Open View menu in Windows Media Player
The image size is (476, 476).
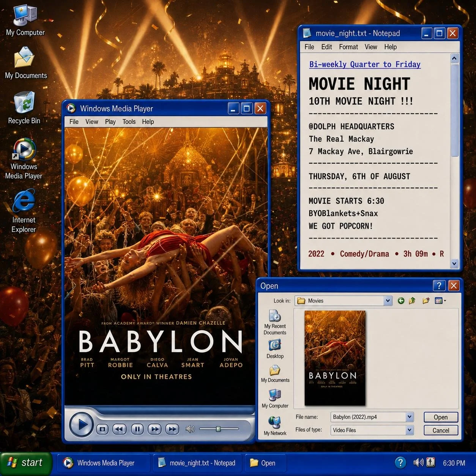(91, 122)
